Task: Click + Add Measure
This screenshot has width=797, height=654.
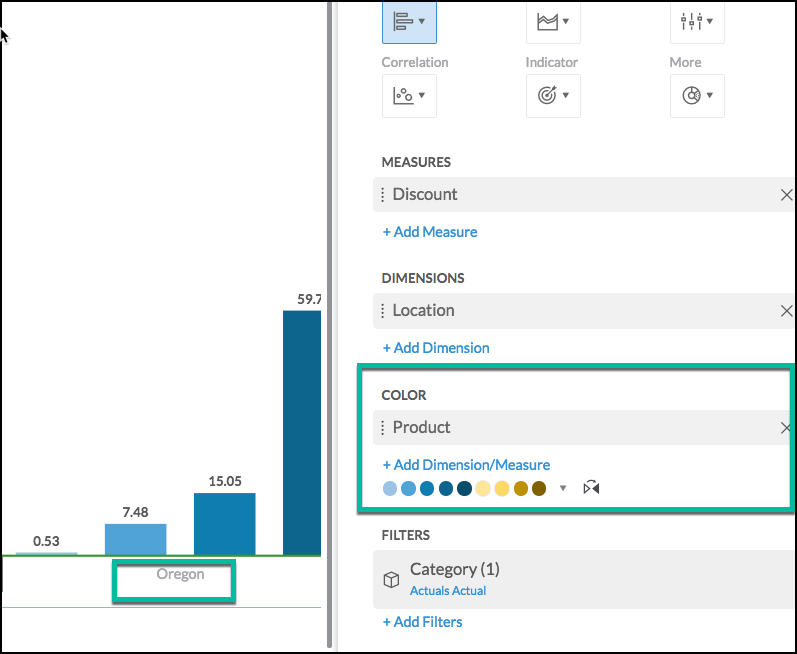Action: click(430, 232)
